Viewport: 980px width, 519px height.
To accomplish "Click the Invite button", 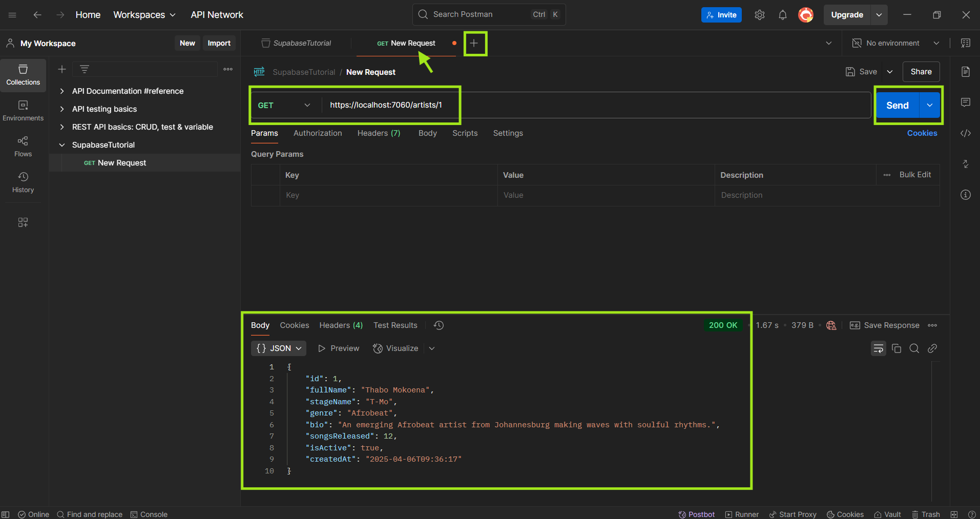I will 721,15.
